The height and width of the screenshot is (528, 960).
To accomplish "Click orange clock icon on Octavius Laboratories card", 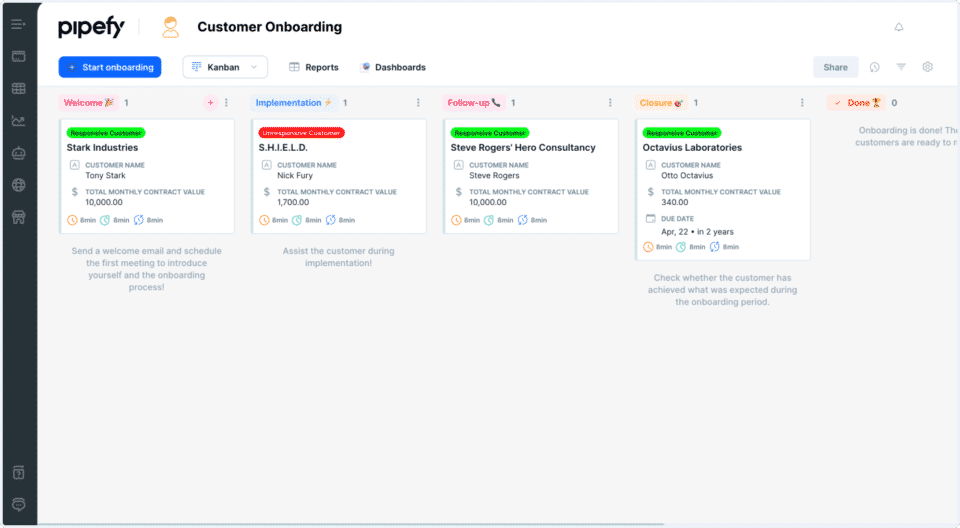I will coord(648,247).
